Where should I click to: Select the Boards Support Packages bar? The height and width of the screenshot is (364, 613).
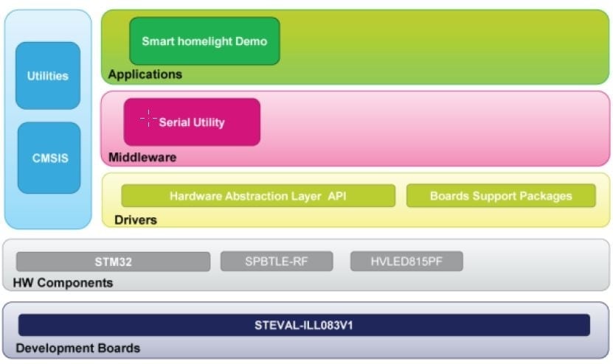coord(500,196)
